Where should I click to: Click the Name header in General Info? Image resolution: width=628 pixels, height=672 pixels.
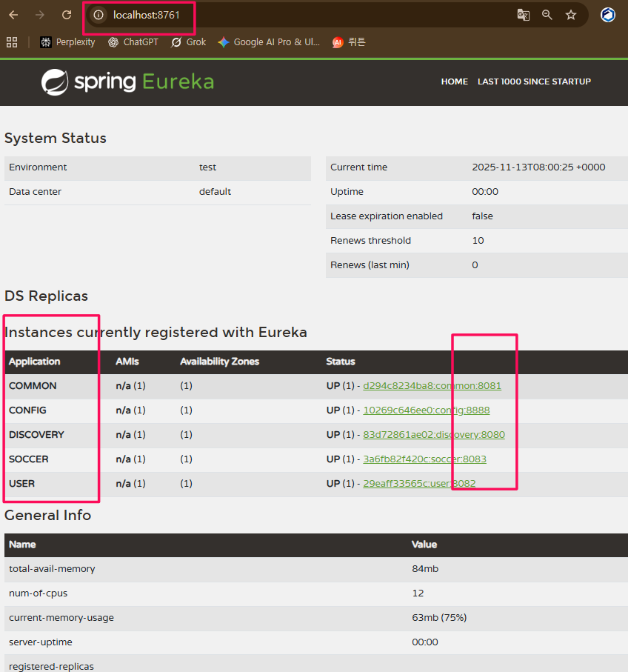[22, 545]
